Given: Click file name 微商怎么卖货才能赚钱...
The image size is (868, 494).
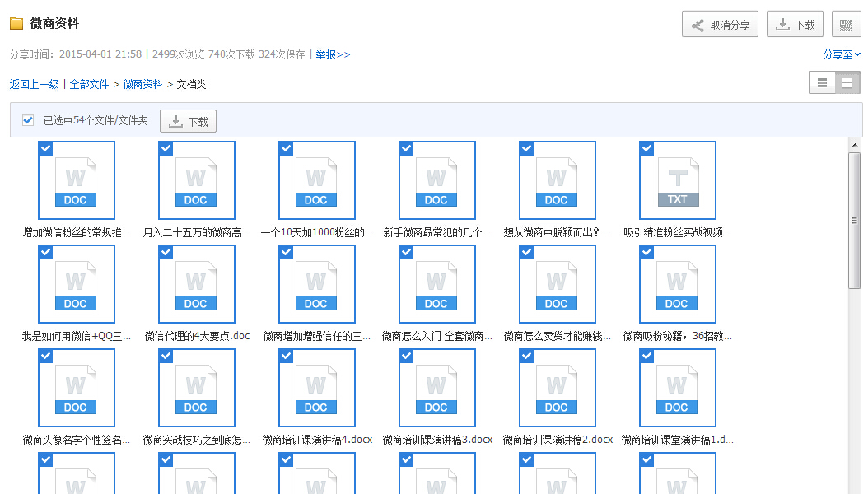Looking at the screenshot, I should pyautogui.click(x=558, y=336).
